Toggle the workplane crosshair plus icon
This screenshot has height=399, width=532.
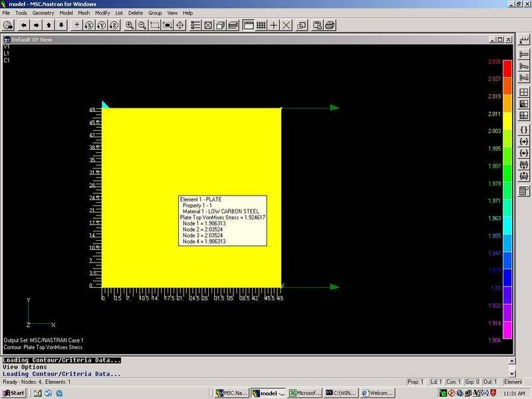tap(274, 25)
